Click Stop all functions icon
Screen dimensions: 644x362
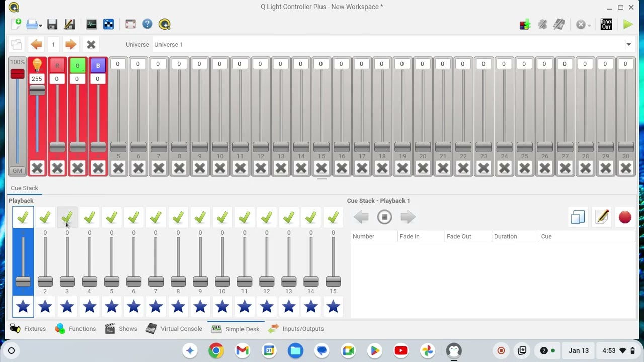[x=581, y=24]
